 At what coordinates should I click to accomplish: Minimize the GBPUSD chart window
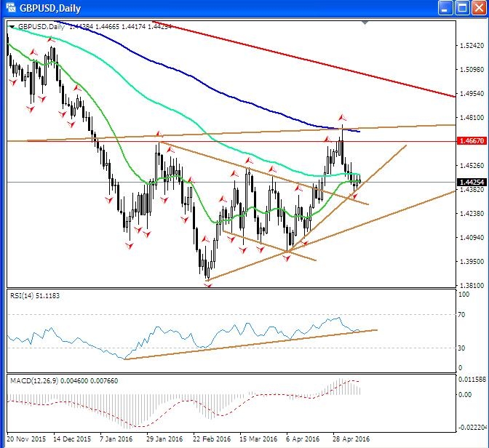click(445, 9)
